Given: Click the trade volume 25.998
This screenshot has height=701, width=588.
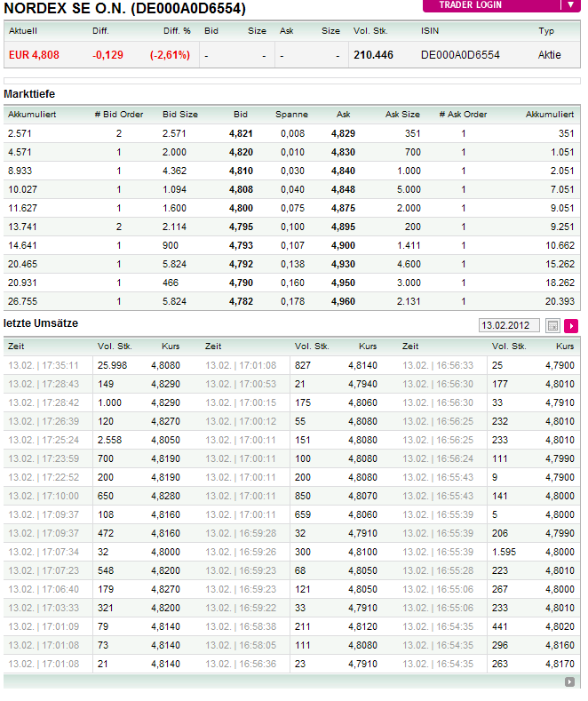Looking at the screenshot, I should 112,366.
